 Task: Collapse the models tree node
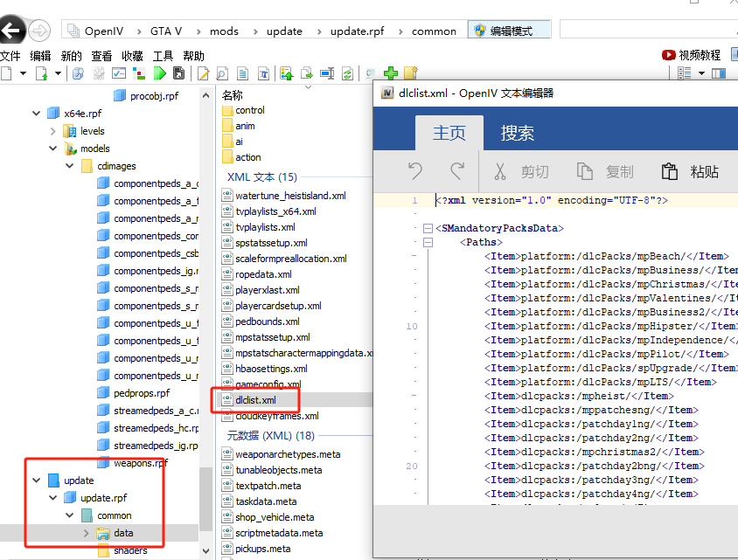point(53,149)
